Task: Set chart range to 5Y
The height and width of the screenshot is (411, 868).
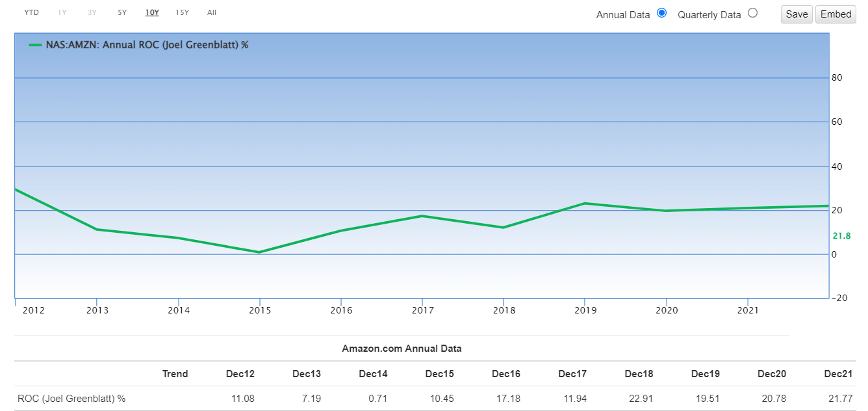Action: (122, 12)
